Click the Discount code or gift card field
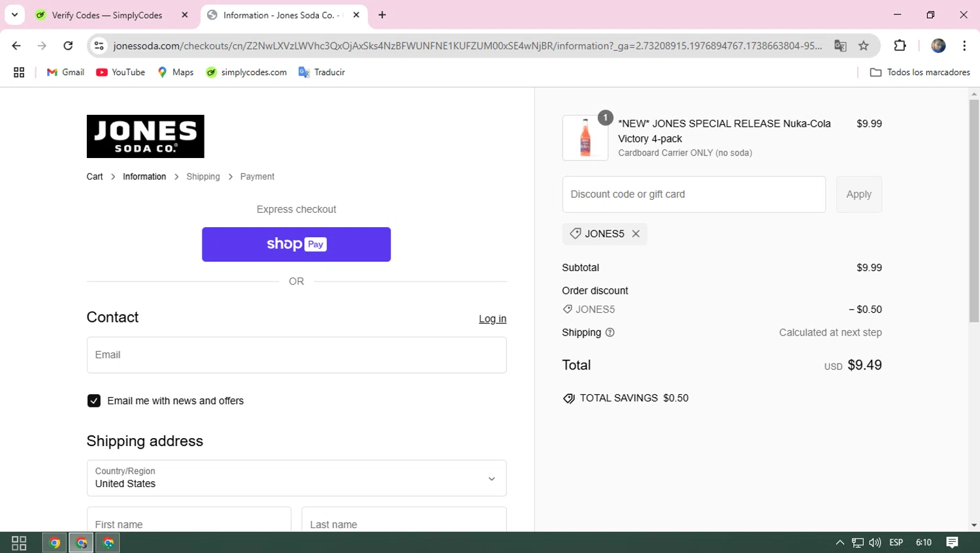The image size is (980, 553). point(694,195)
